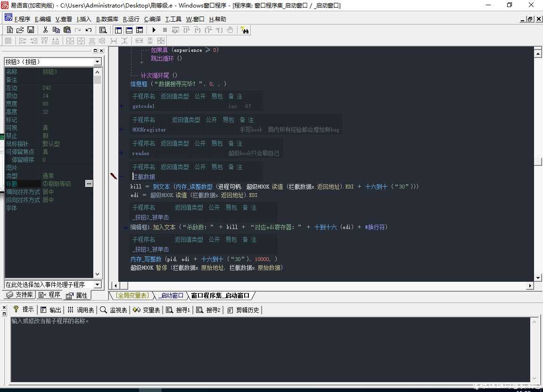Open the F.程序 menu
543x392 pixels.
tap(23, 19)
